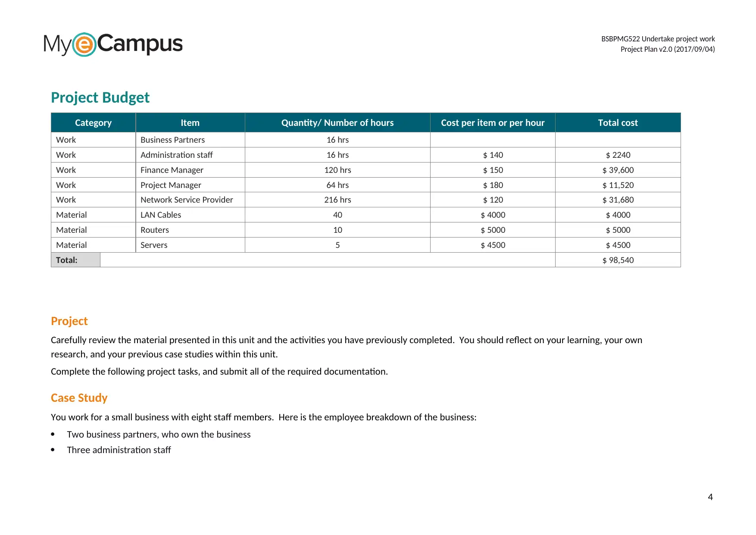
Task: Click the '$ 180' cost cell
Action: [x=493, y=185]
